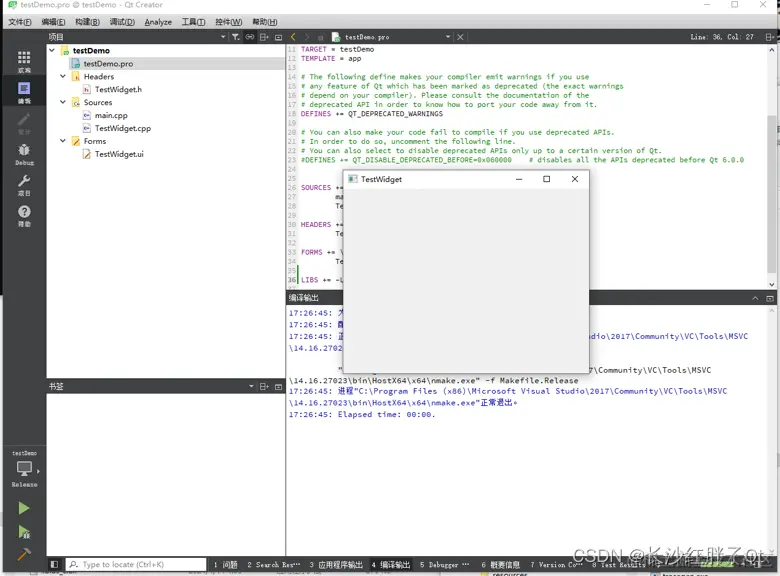The width and height of the screenshot is (780, 576).
Task: Toggle left sidebar visibility icon
Action: tap(54, 564)
